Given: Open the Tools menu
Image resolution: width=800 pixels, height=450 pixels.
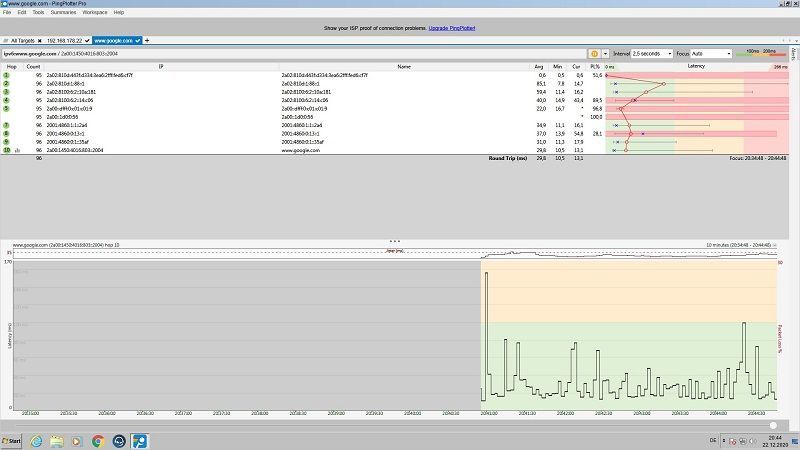Looking at the screenshot, I should 38,12.
